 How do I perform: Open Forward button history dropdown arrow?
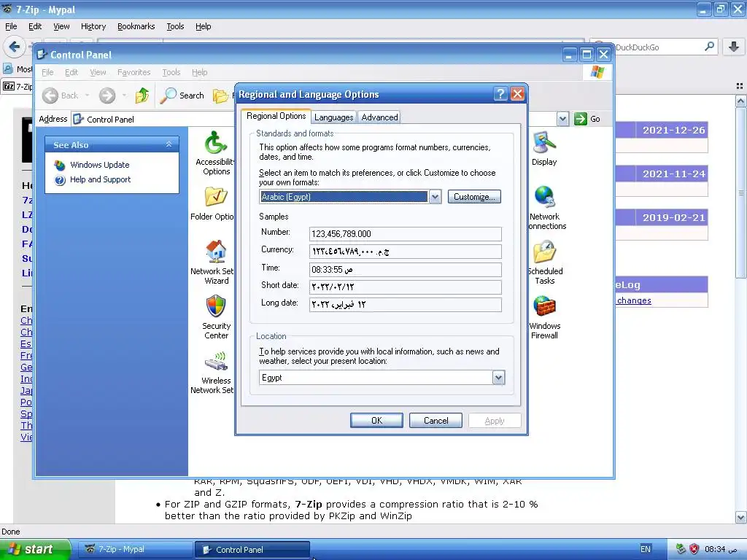click(124, 96)
